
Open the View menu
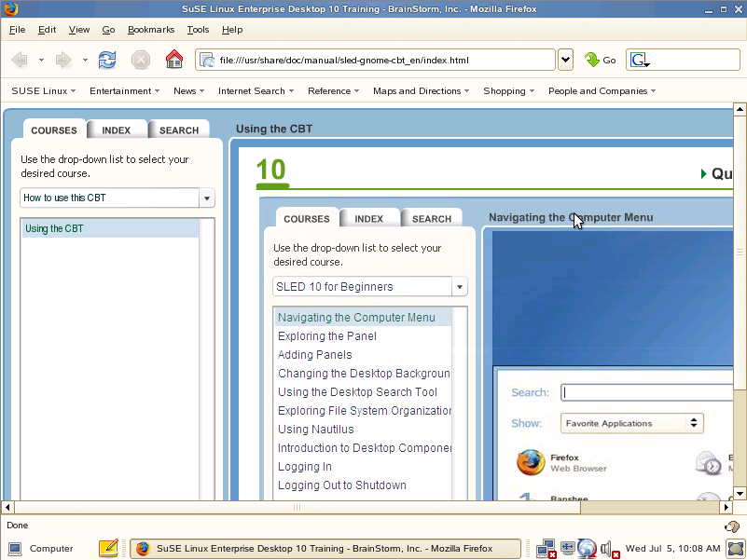[79, 30]
